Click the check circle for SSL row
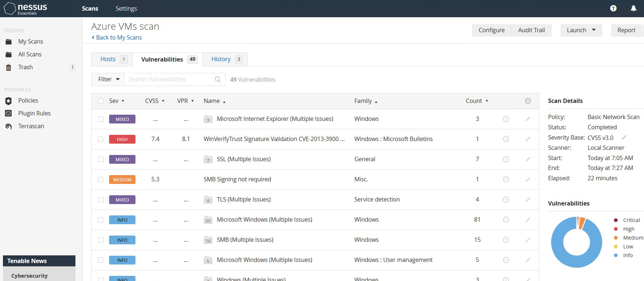 pyautogui.click(x=506, y=159)
